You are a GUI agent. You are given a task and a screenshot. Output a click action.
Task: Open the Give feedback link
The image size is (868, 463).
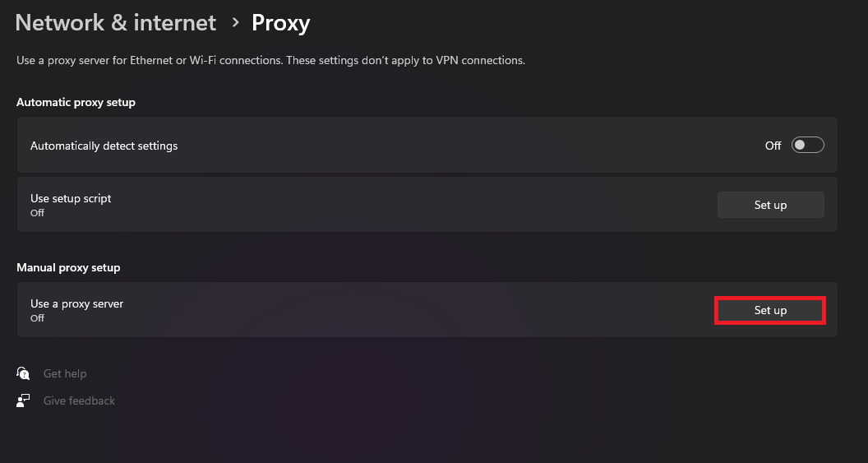[x=79, y=400]
